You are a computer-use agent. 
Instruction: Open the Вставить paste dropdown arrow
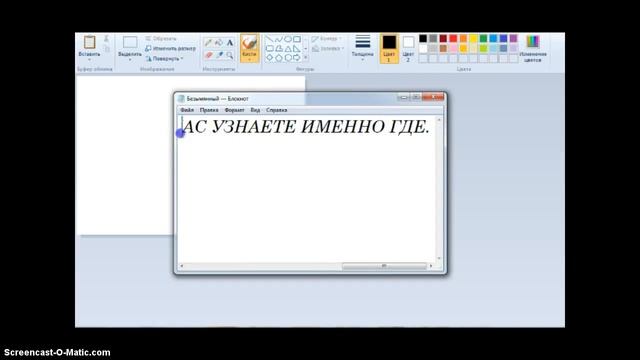[x=89, y=60]
